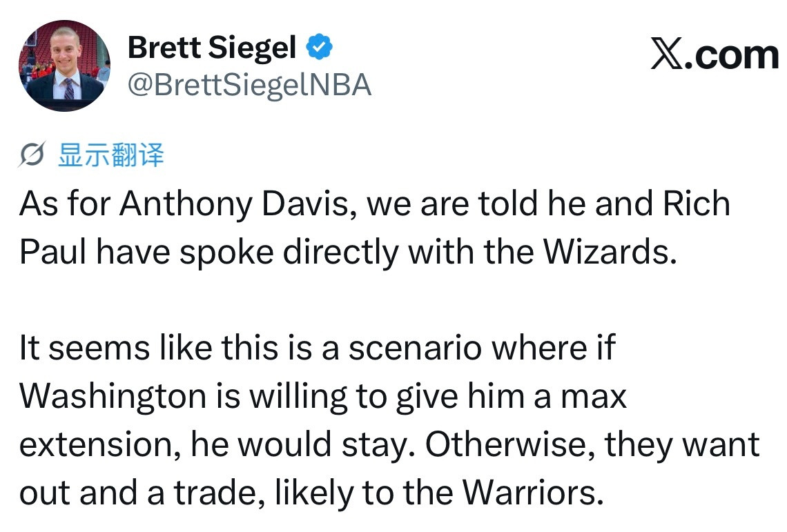Click the word "Warriors" ending the tweet
Image resolution: width=787 pixels, height=532 pixels.
coord(532,492)
